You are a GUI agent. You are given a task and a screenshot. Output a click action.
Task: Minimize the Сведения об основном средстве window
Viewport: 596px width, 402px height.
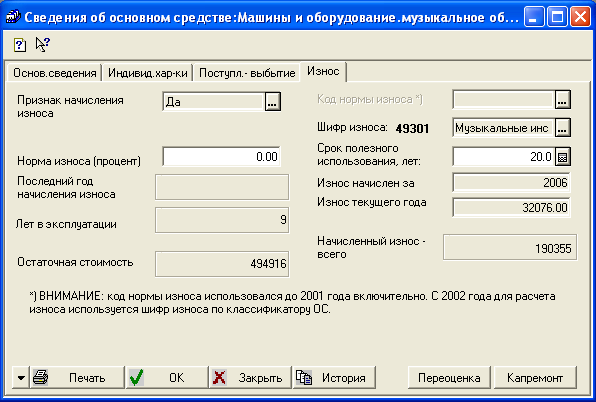(534, 17)
